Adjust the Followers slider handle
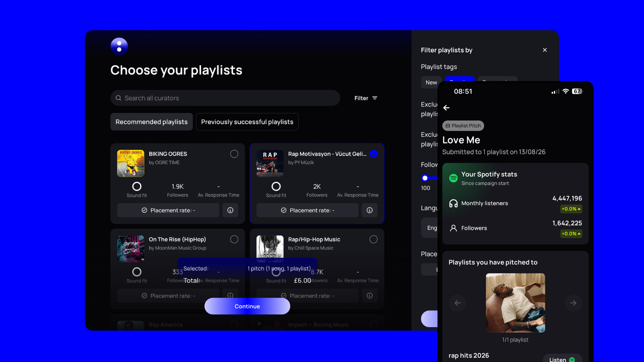This screenshot has height=362, width=644. (x=425, y=178)
